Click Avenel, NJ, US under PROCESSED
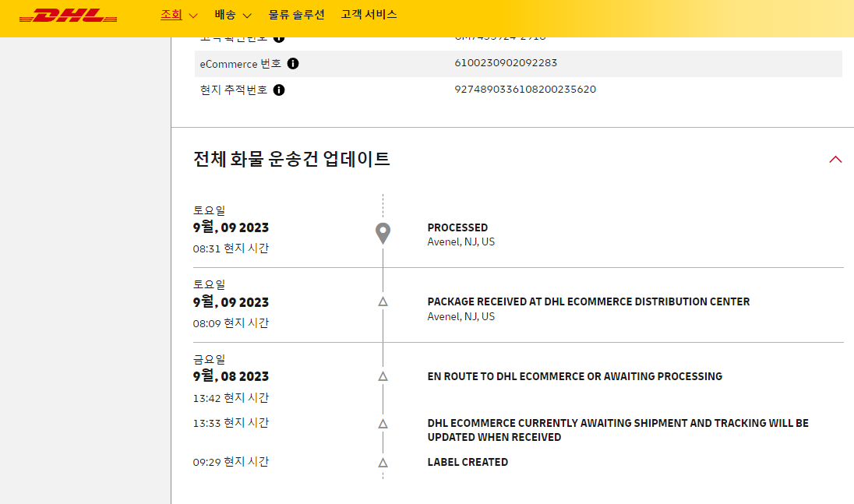Viewport: 854px width, 504px height. coord(461,241)
